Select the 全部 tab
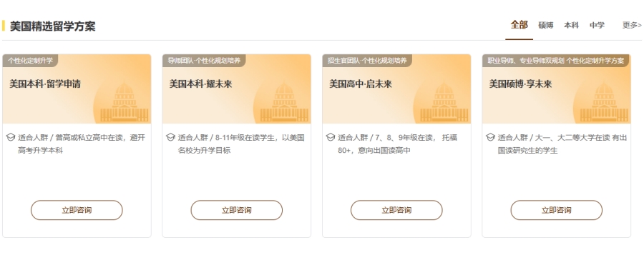The height and width of the screenshot is (275, 644). (519, 25)
